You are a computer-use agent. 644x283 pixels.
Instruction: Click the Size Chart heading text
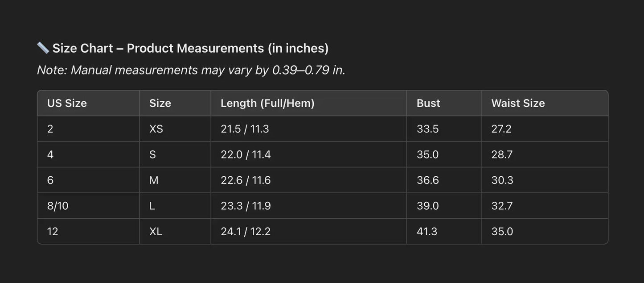[190, 48]
